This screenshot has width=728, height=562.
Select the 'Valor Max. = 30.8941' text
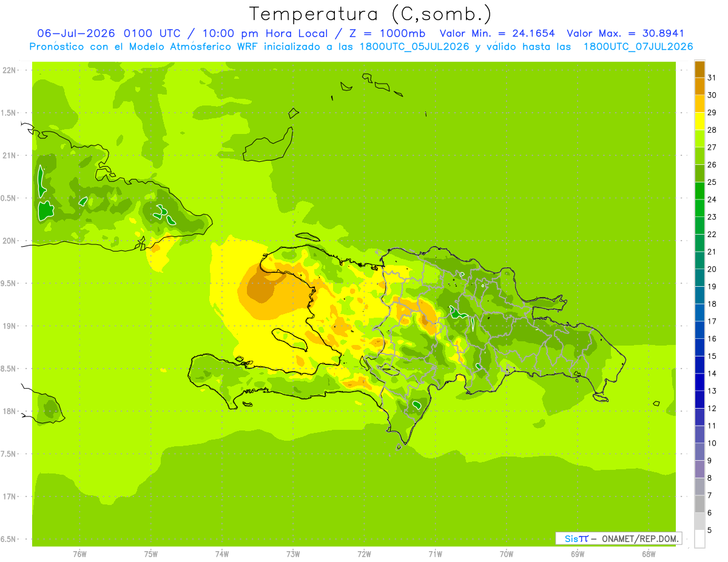(x=625, y=33)
